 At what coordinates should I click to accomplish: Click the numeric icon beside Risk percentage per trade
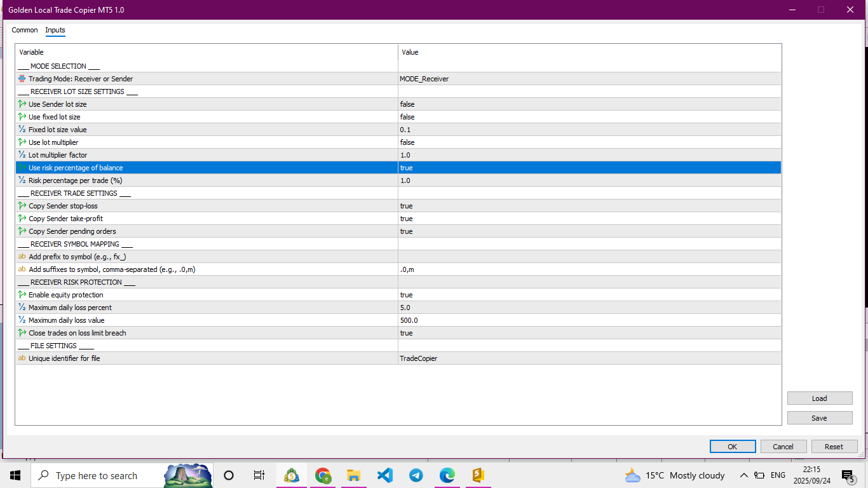(x=22, y=180)
